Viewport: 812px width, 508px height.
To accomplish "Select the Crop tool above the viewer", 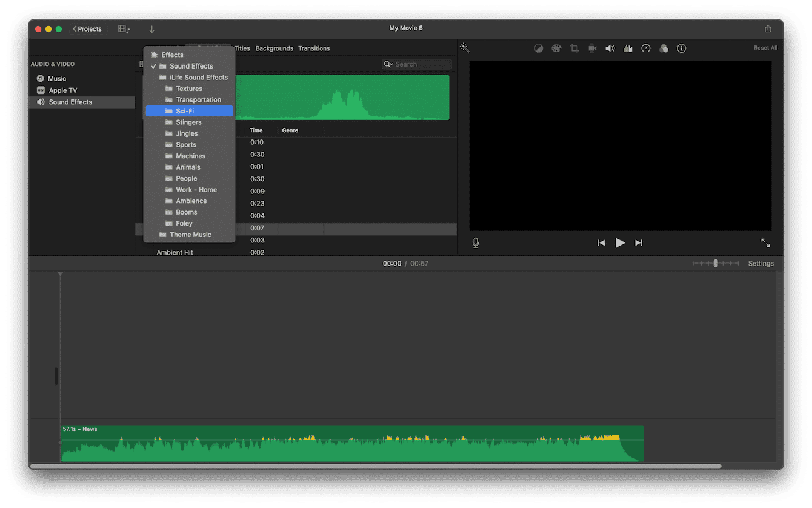I will pos(574,48).
